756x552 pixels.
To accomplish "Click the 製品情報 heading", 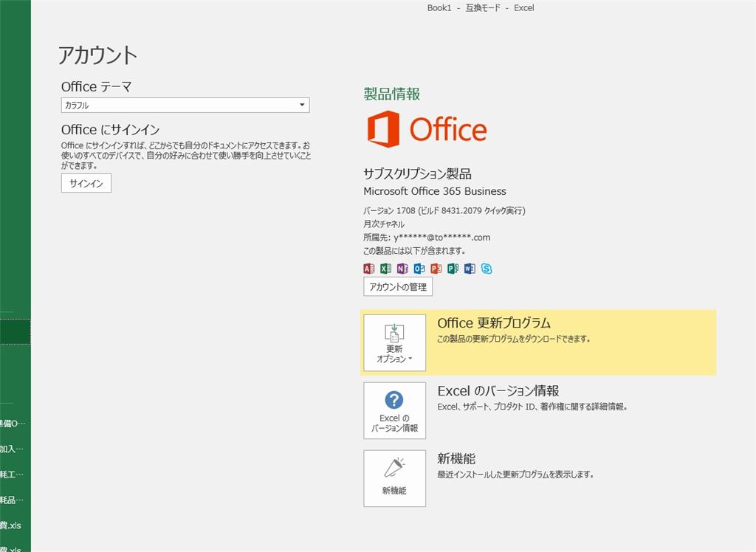I will pyautogui.click(x=391, y=94).
